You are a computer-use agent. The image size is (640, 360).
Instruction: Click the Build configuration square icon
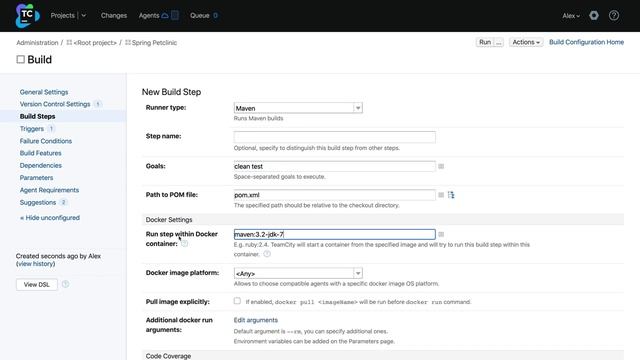tap(20, 60)
